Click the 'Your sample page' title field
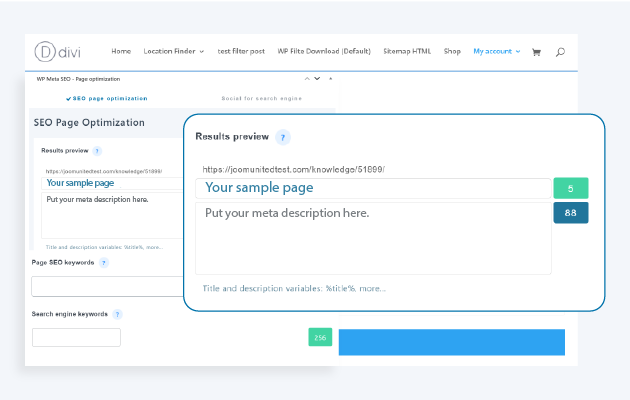This screenshot has height=400, width=630. 372,187
